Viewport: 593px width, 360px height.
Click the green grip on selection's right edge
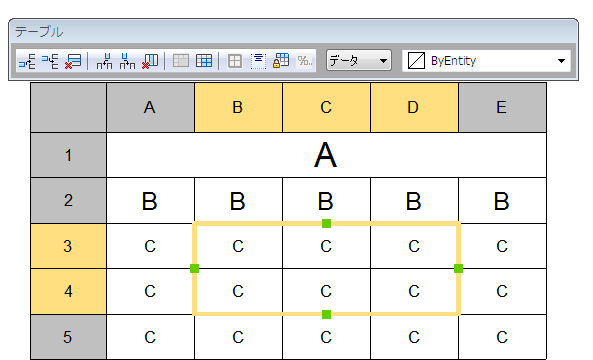[458, 268]
